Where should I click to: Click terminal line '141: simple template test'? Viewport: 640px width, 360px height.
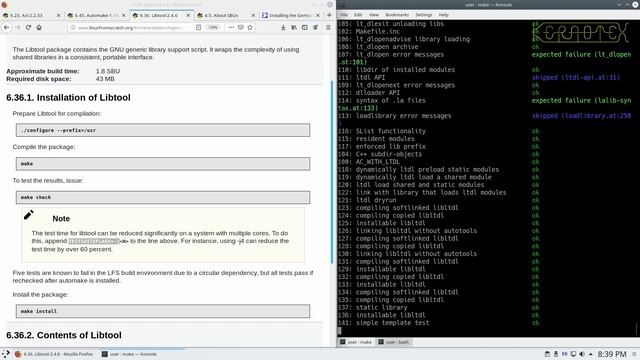coord(384,323)
